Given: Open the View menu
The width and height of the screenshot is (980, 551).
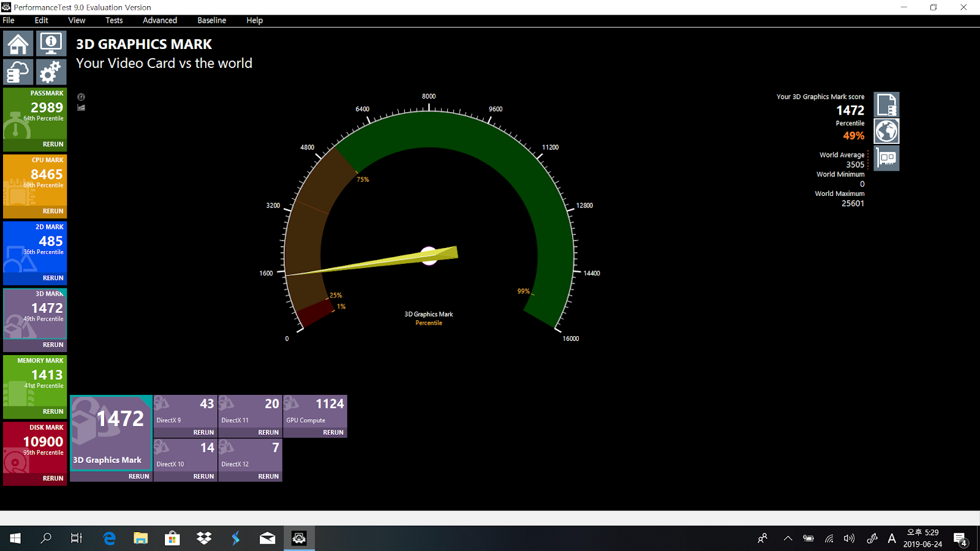Looking at the screenshot, I should [x=77, y=20].
